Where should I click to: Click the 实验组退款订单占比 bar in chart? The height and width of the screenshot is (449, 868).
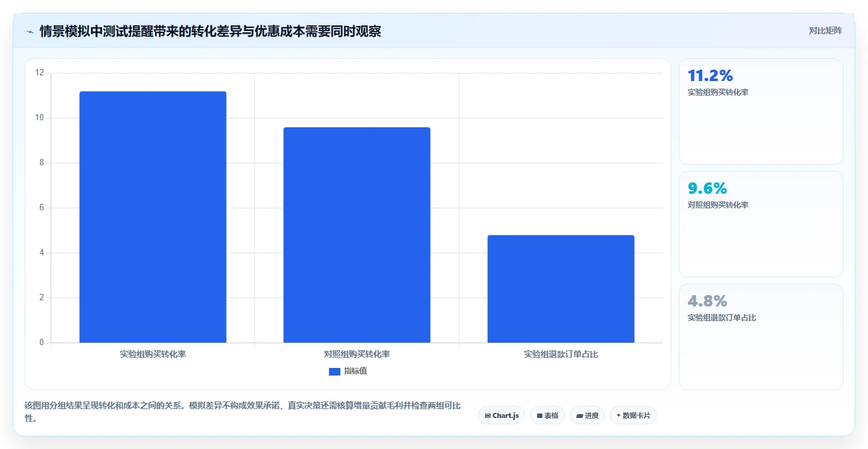tap(561, 289)
